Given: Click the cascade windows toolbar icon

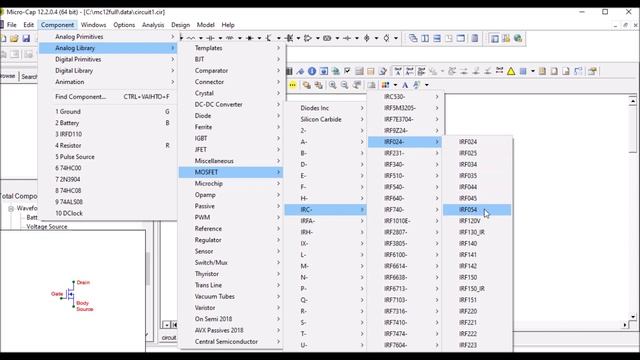Looking at the screenshot, I should click(x=413, y=38).
